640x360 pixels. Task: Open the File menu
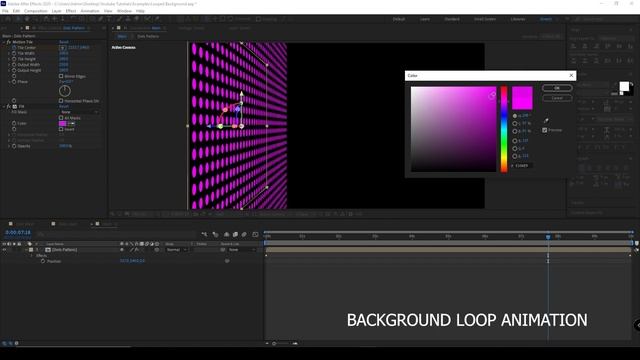(x=5, y=11)
